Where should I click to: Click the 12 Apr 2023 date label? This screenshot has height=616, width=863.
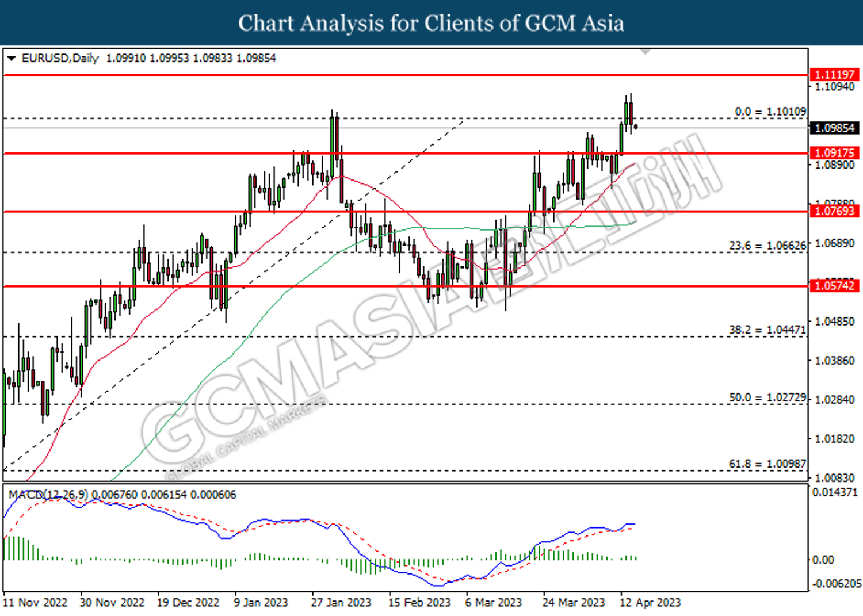tap(650, 602)
